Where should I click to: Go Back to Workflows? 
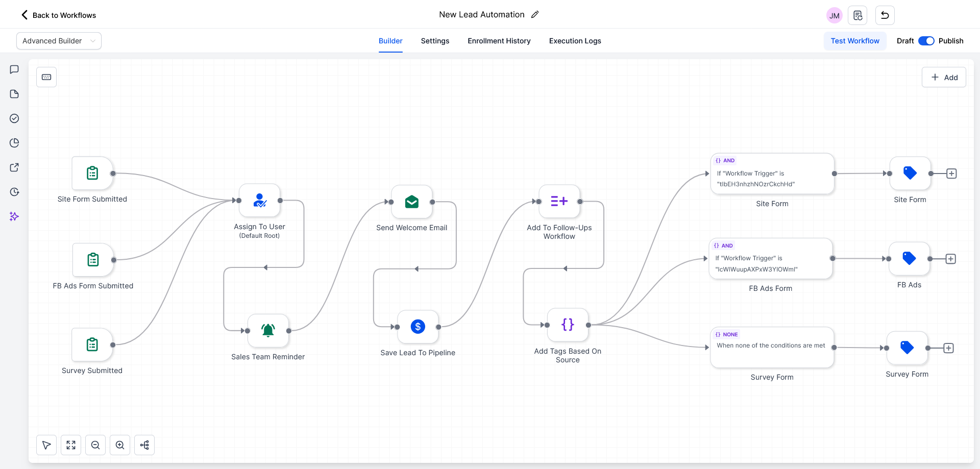(x=58, y=15)
